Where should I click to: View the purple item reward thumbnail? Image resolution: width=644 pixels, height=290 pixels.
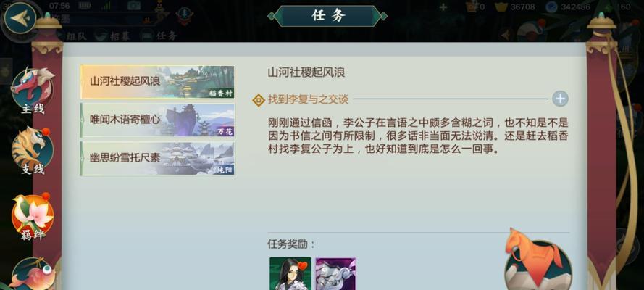tap(335, 274)
